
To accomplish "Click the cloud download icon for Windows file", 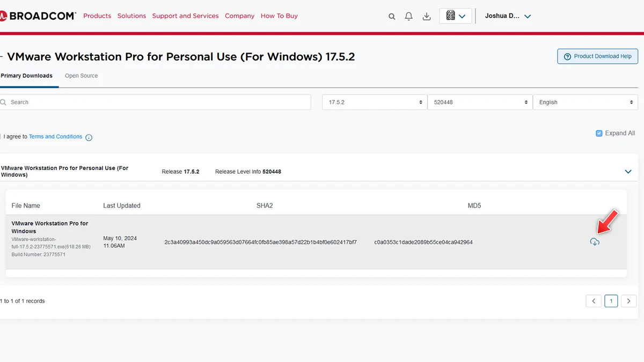I will (x=595, y=242).
